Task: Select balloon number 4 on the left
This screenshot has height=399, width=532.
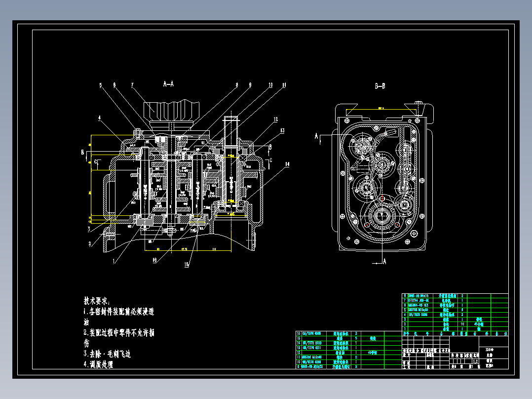Action: coord(99,118)
